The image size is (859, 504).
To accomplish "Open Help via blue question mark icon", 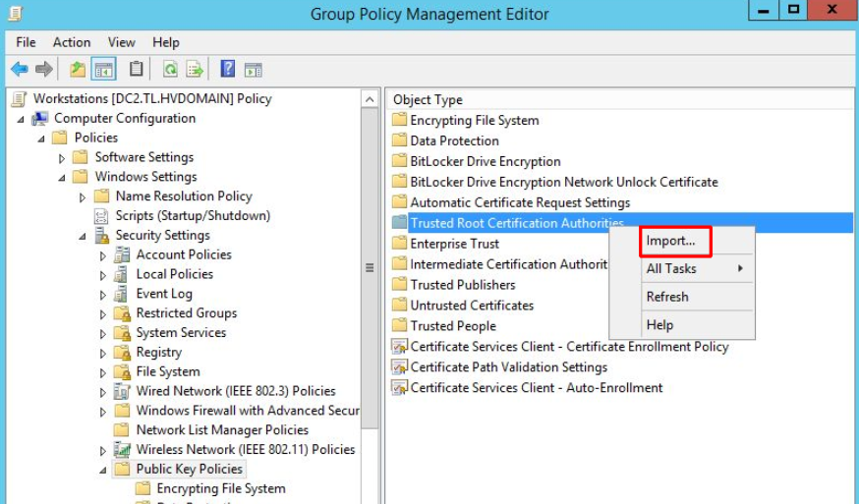I will (228, 69).
